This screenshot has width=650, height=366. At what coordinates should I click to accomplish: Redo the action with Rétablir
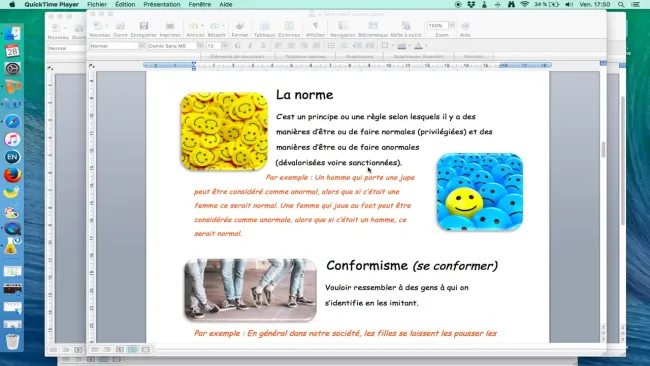pyautogui.click(x=214, y=26)
